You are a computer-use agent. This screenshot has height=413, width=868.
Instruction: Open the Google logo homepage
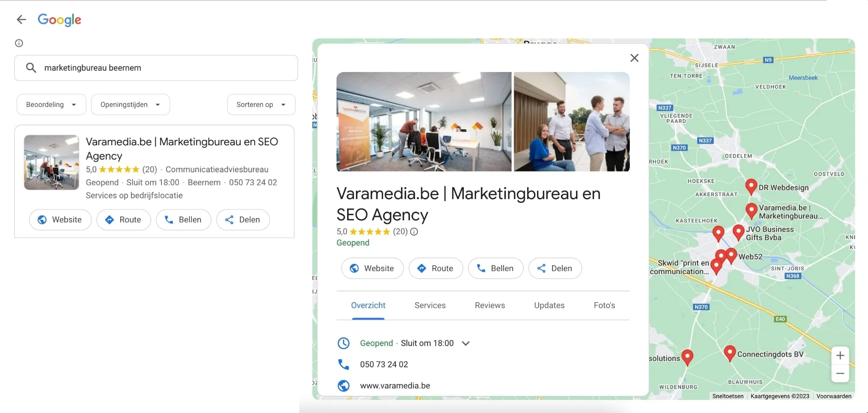(x=59, y=19)
